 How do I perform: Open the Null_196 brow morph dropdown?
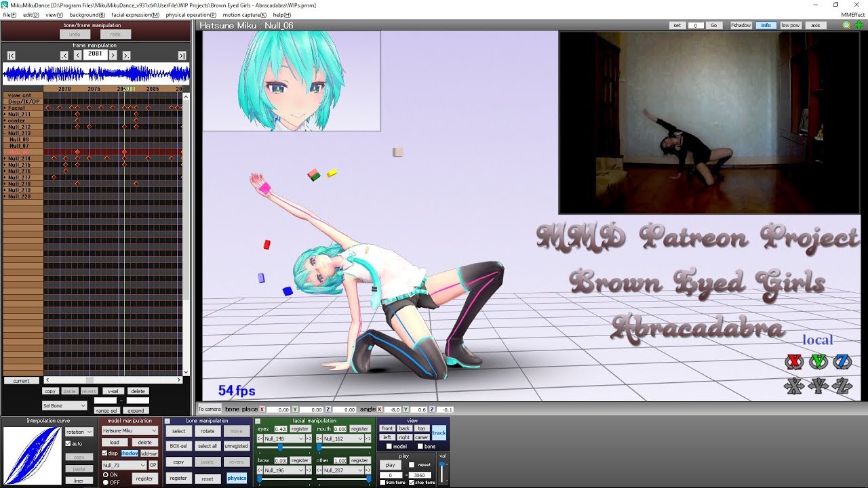[x=284, y=470]
